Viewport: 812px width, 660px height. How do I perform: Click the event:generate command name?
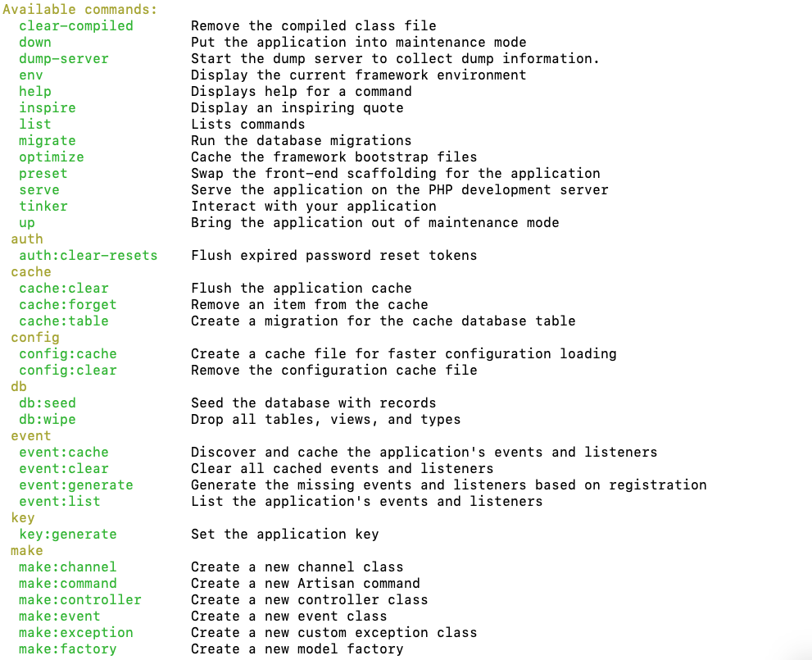76,485
